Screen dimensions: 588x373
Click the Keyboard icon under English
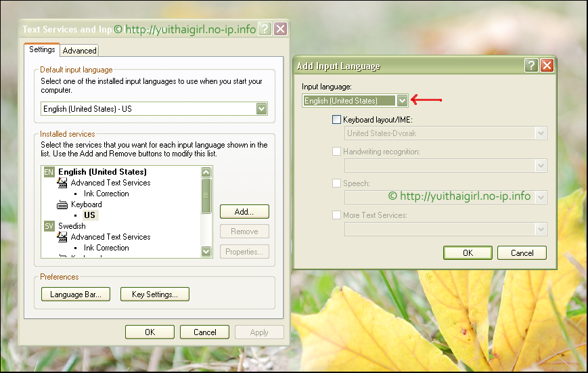point(62,204)
